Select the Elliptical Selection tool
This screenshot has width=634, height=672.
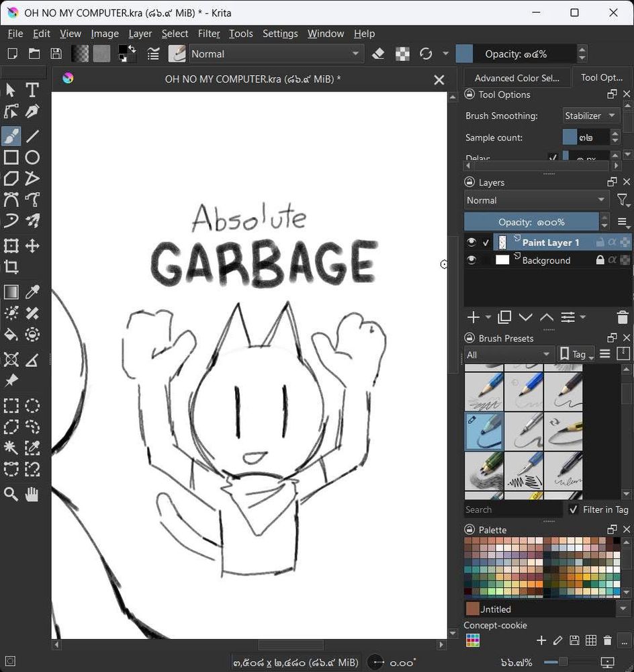(32, 405)
